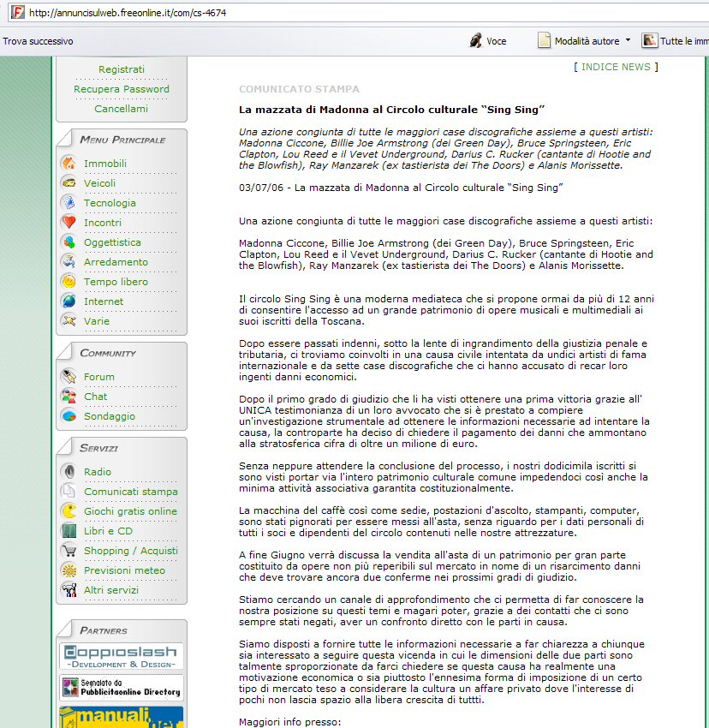Click the doppioslash partner banner

point(122,656)
